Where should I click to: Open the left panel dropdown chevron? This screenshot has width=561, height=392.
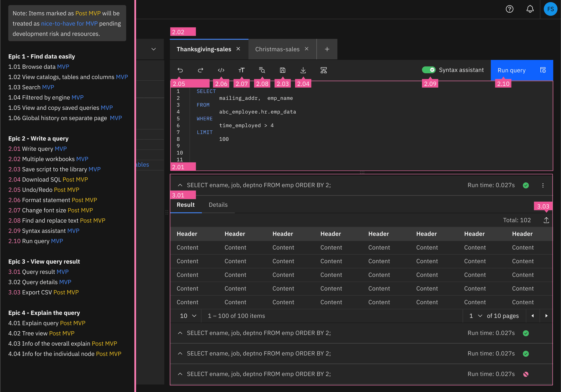(153, 49)
